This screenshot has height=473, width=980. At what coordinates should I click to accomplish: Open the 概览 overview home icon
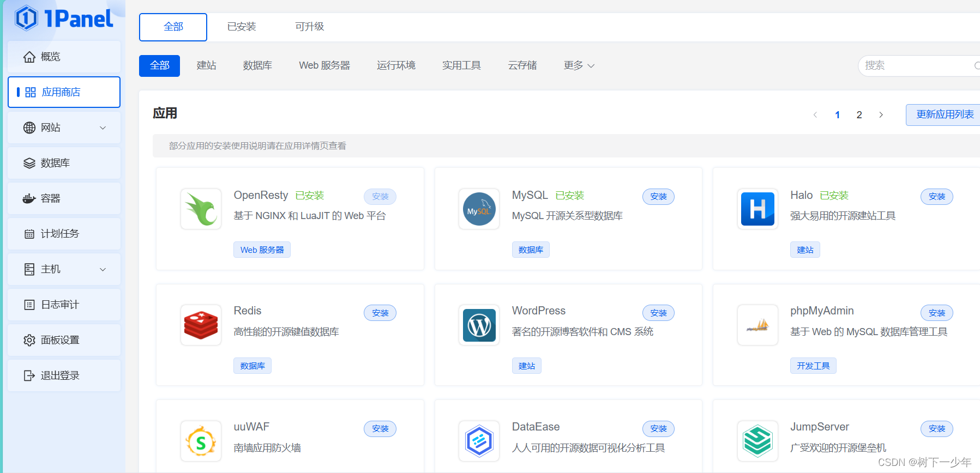[29, 57]
